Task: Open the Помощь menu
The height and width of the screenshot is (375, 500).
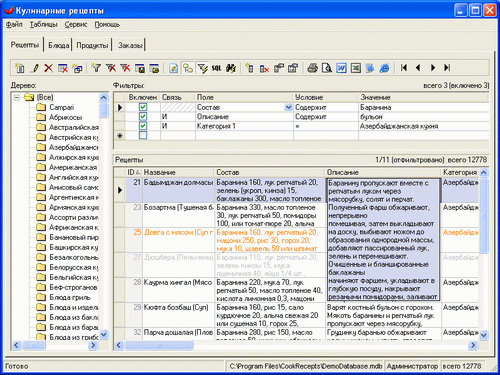Action: [x=107, y=24]
